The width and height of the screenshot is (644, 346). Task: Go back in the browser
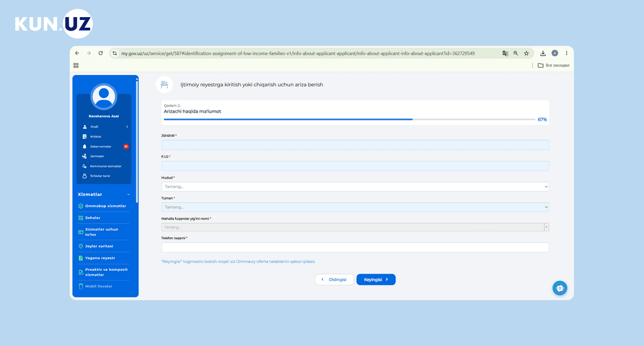pyautogui.click(x=77, y=54)
